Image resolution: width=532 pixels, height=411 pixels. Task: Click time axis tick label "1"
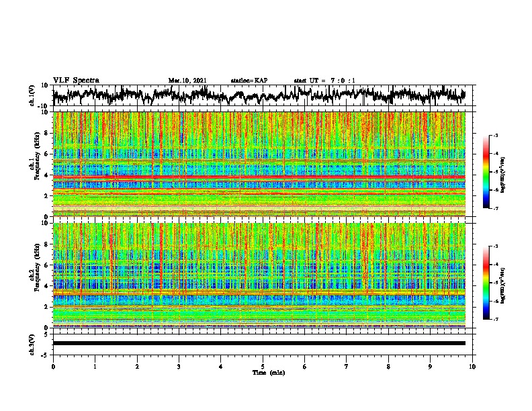[95, 367]
